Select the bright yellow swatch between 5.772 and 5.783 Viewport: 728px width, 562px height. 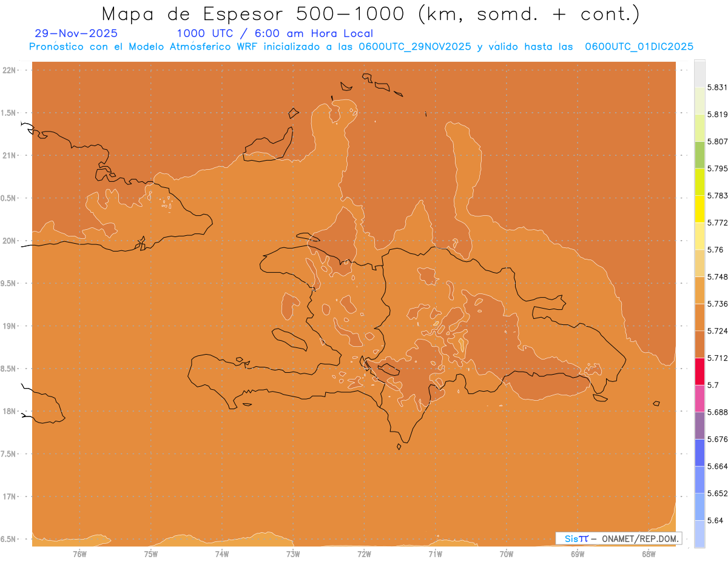[699, 209]
